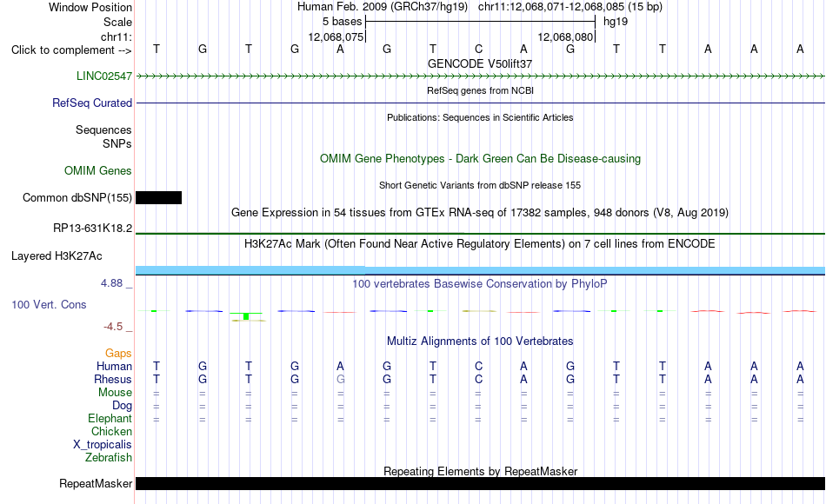Open 'RefSeq genes from NCBI' track title
This screenshot has height=504, width=826.
click(x=480, y=90)
